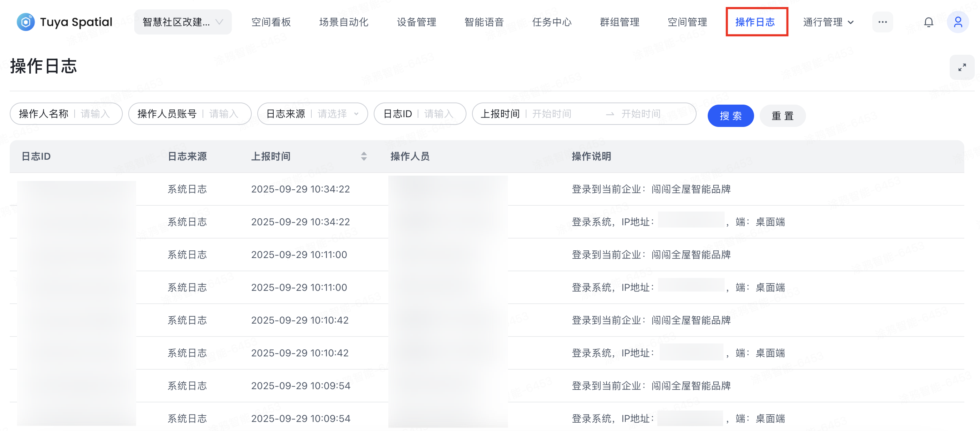Open the more options ellipsis menu
Image resolution: width=980 pixels, height=431 pixels.
pyautogui.click(x=882, y=22)
